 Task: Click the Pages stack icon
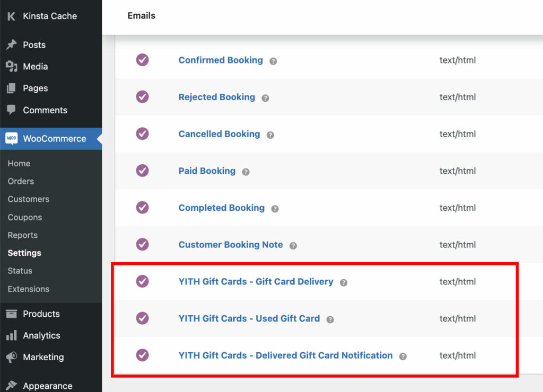11,88
